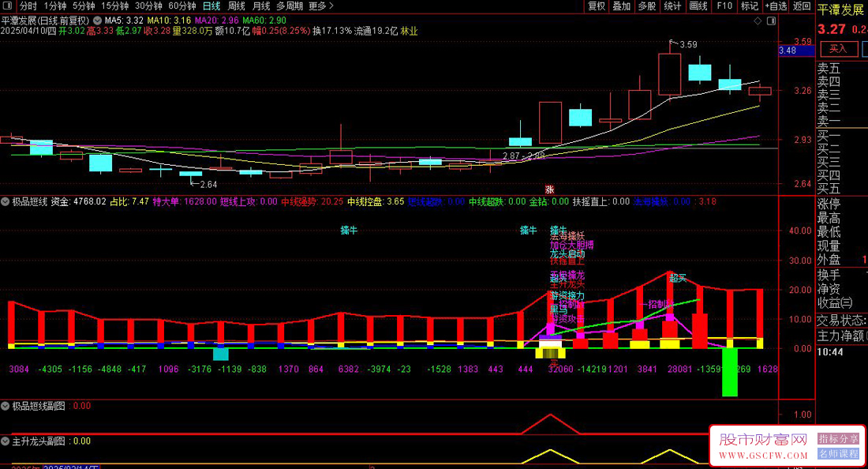This screenshot has width=868, height=469.
Task: Click the 中线控盘: 3.65 value
Action: point(376,201)
